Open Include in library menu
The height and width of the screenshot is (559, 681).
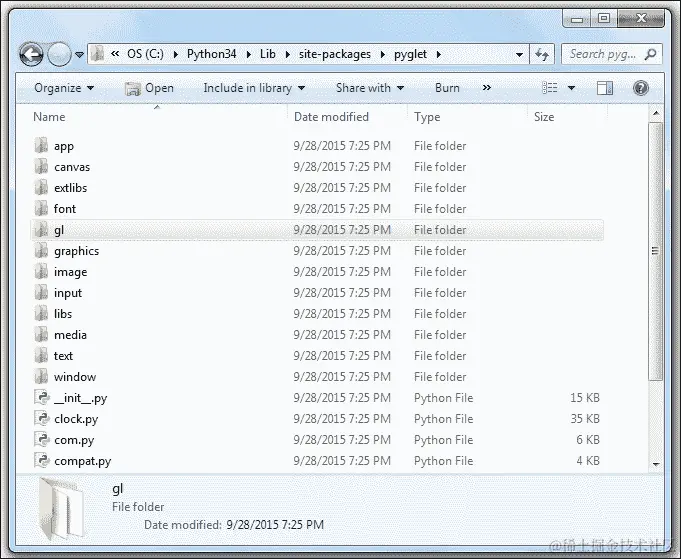pyautogui.click(x=254, y=88)
